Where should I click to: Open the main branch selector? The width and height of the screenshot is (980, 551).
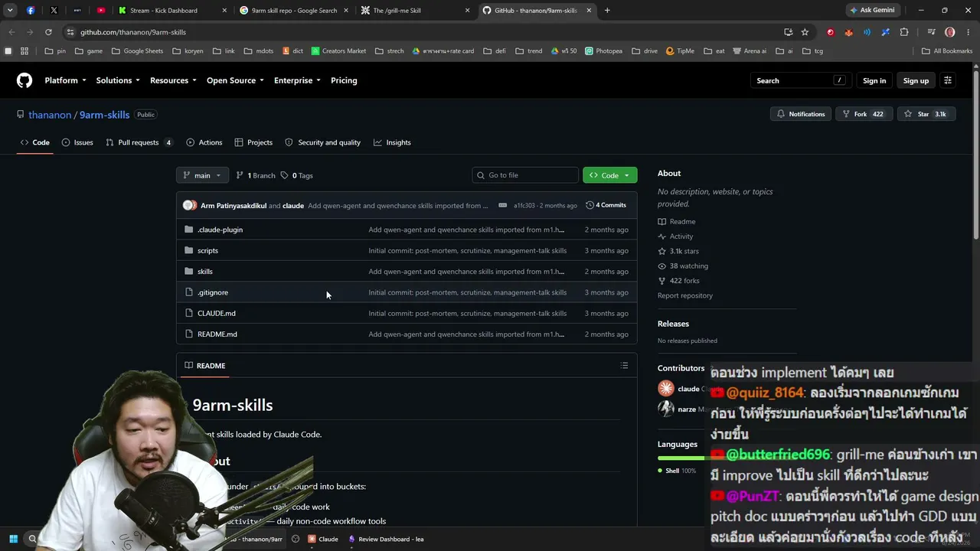(202, 175)
